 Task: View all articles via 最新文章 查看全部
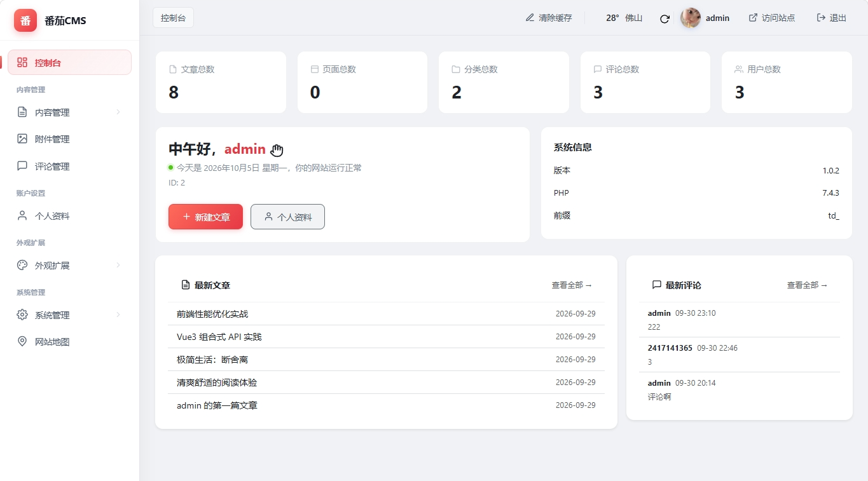click(x=572, y=285)
